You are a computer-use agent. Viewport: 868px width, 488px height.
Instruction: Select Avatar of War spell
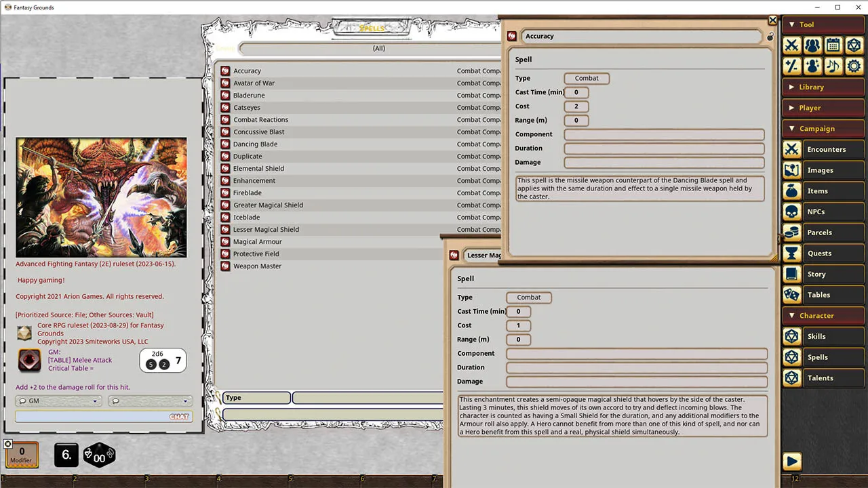[254, 83]
